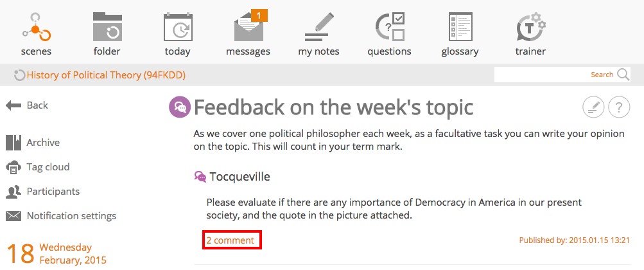The height and width of the screenshot is (270, 644).
Task: Open Archive in the sidebar
Action: 33,143
